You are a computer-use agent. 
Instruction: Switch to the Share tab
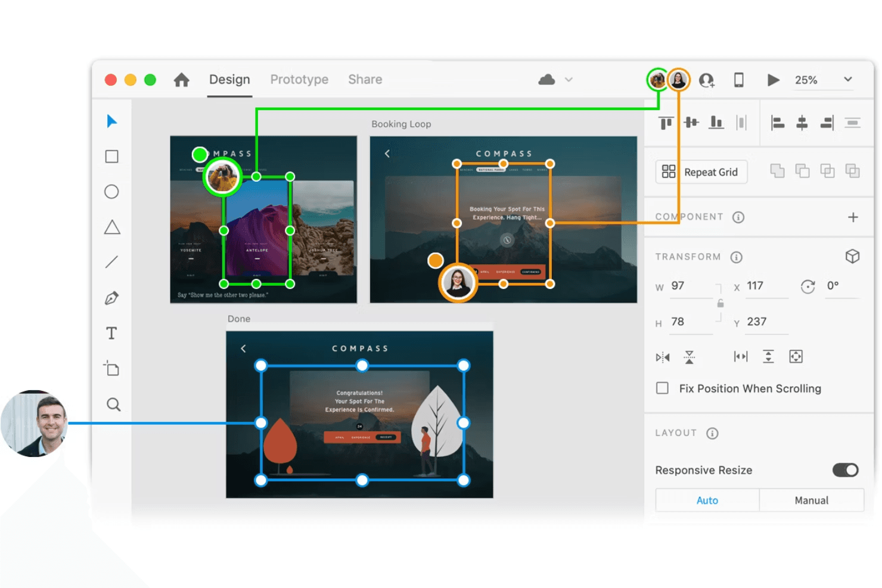pos(365,80)
